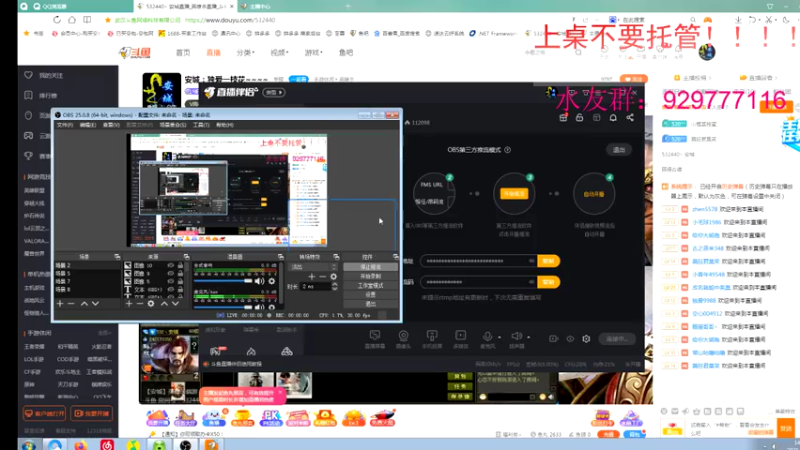Open the OBS 工具 menu

[200, 125]
